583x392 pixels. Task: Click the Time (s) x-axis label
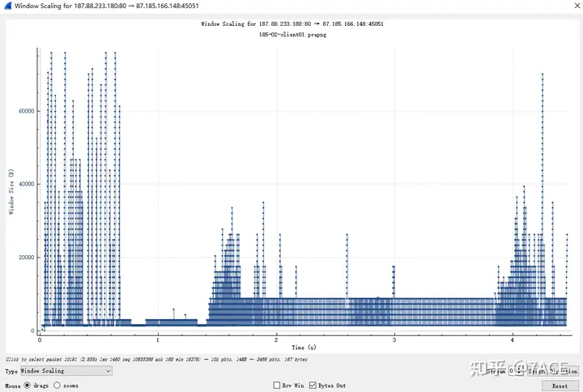pyautogui.click(x=304, y=347)
